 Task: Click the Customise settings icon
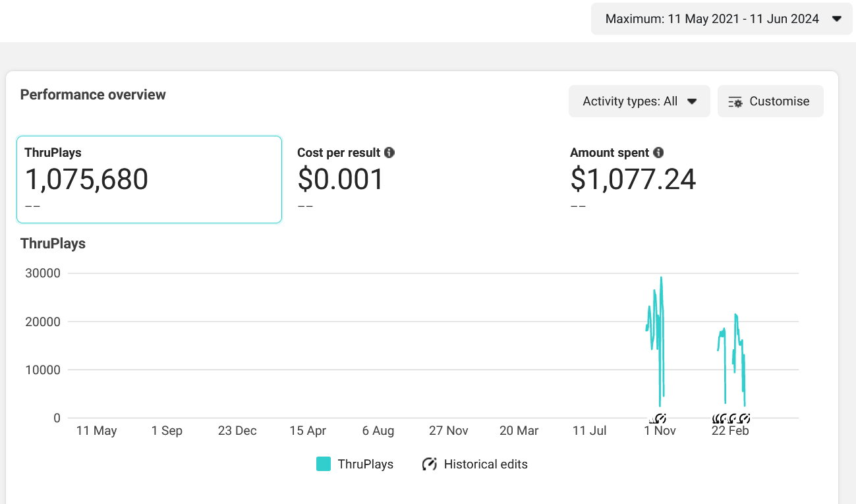point(735,101)
